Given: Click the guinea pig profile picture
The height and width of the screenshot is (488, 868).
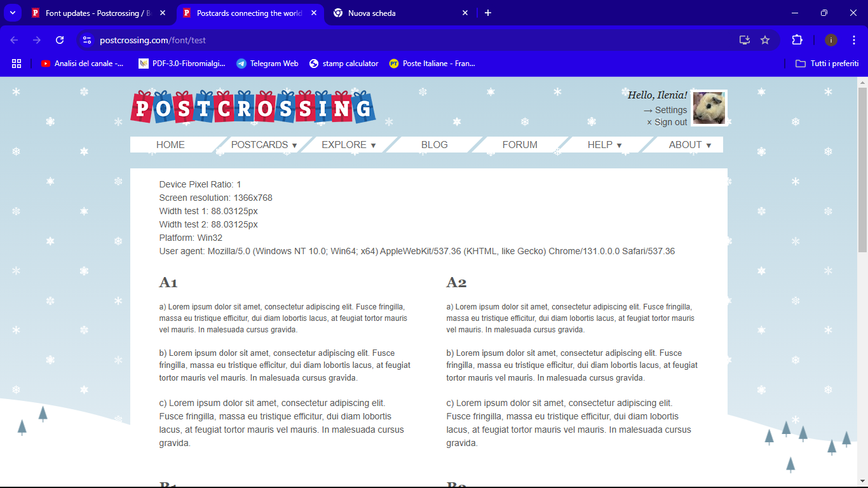Looking at the screenshot, I should pyautogui.click(x=709, y=108).
